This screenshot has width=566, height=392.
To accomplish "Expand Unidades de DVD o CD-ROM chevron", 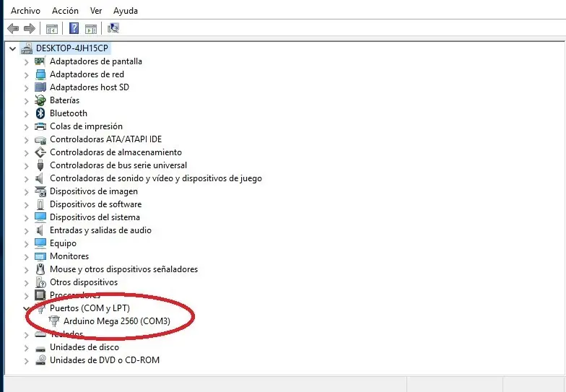I will pos(26,361).
